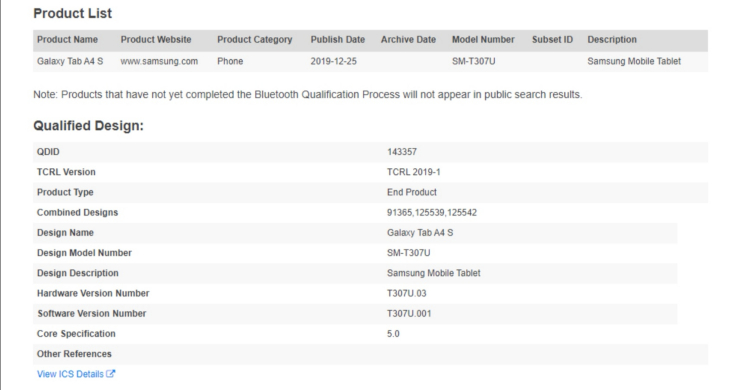Select the End Product value

point(412,192)
